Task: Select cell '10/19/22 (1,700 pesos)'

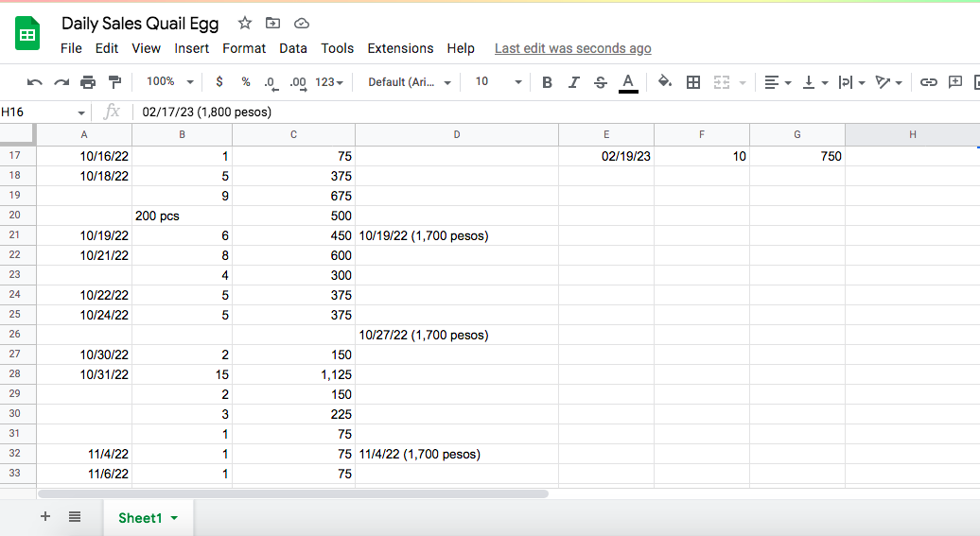Action: tap(457, 235)
